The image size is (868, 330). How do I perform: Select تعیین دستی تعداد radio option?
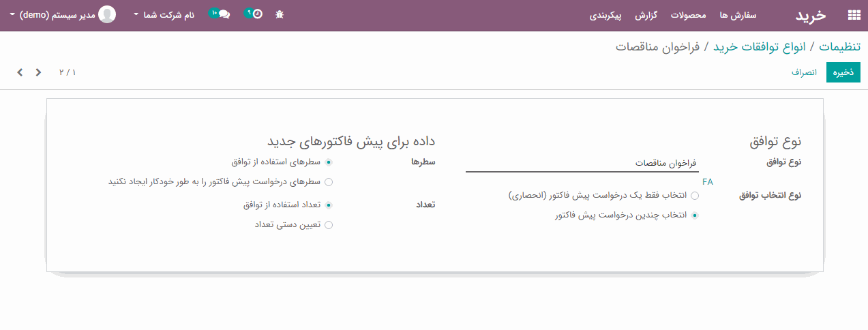329,225
